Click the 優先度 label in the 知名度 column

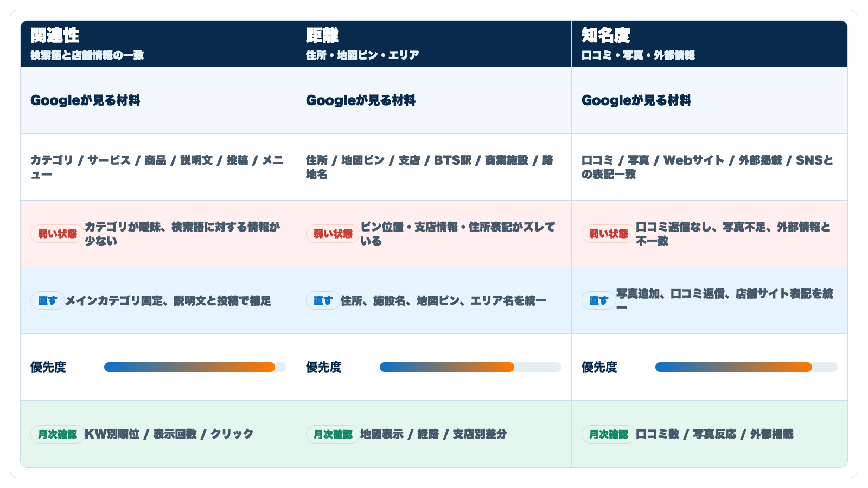[x=599, y=367]
